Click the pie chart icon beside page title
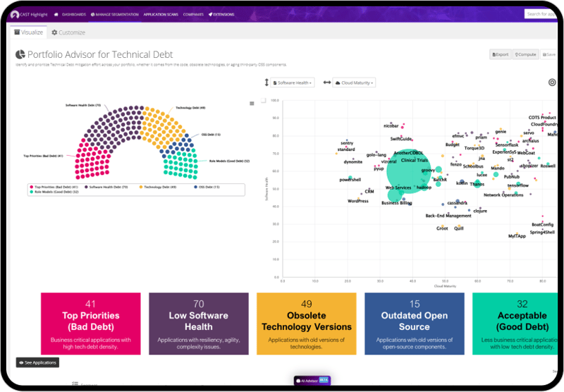Image resolution: width=564 pixels, height=392 pixels. [20, 55]
